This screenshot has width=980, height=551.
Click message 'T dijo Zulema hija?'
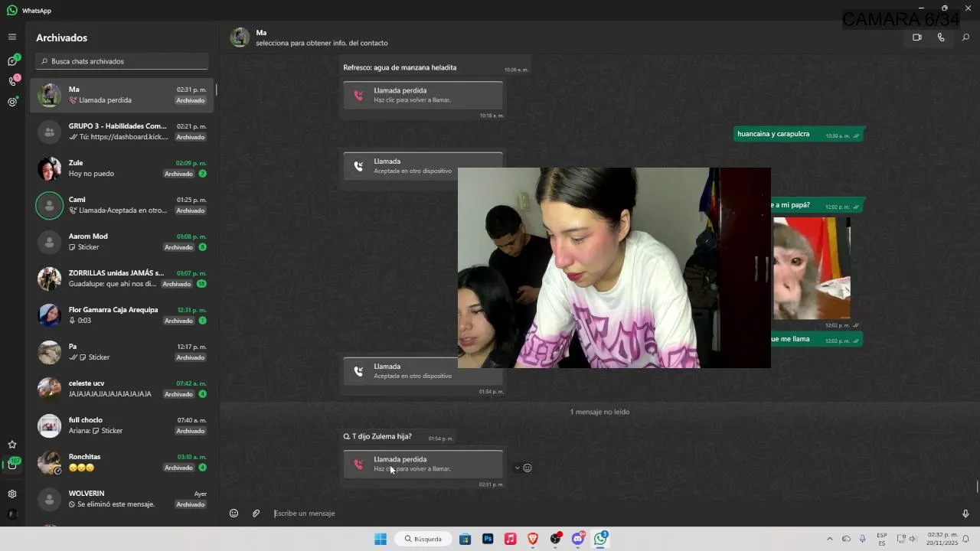[377, 437]
